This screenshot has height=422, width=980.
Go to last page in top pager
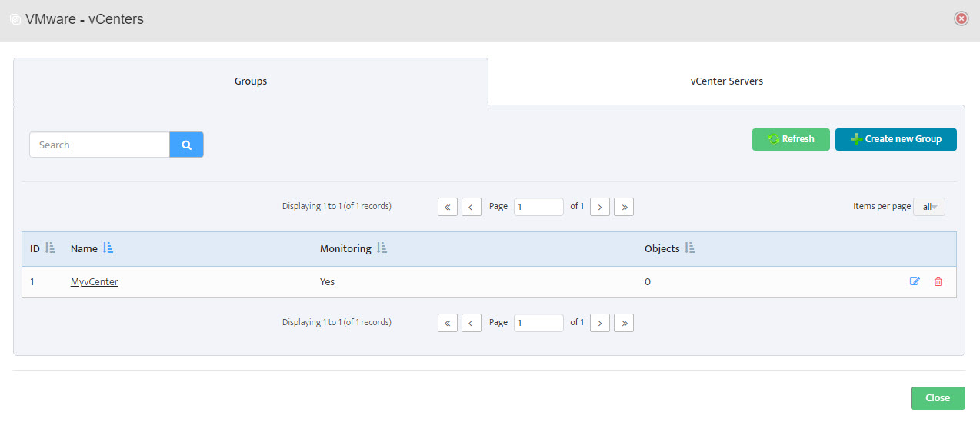coord(624,207)
